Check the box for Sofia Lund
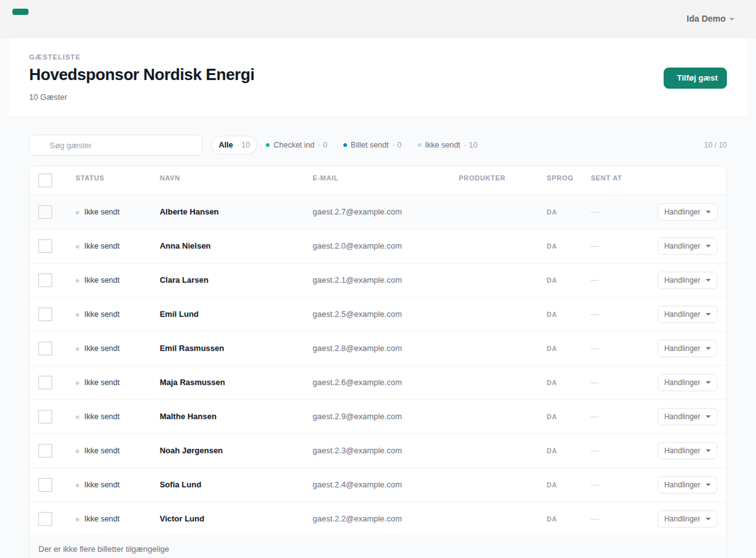The height and width of the screenshot is (558, 756). point(45,484)
